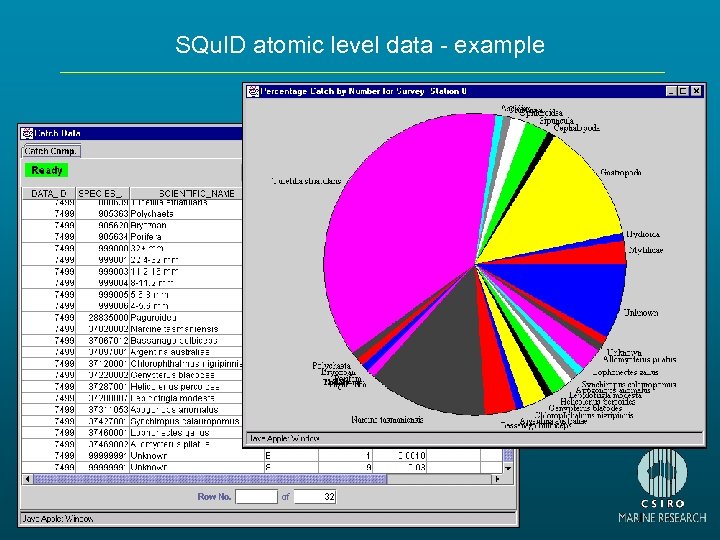Click the pie chart window title bar
Screen dimensions: 720x540
pyautogui.click(x=474, y=91)
